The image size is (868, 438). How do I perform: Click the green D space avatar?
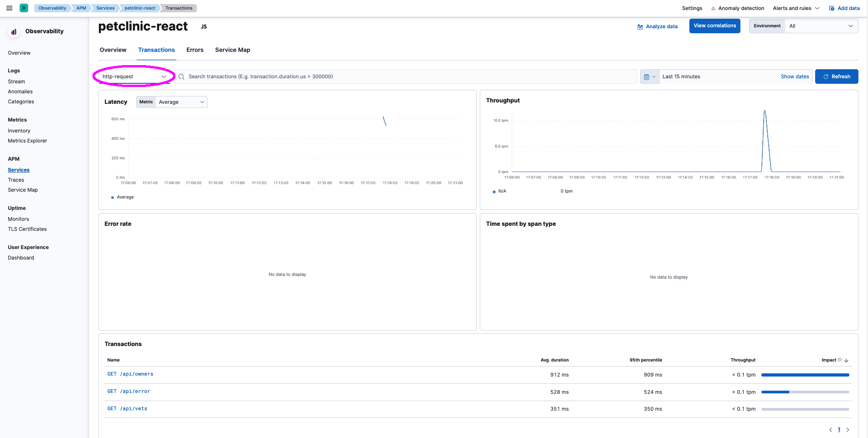point(24,8)
